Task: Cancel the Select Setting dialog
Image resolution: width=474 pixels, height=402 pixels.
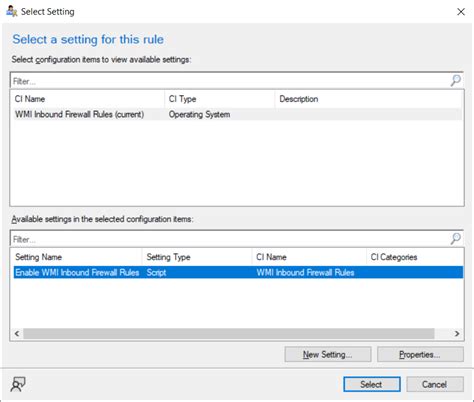Action: point(435,384)
